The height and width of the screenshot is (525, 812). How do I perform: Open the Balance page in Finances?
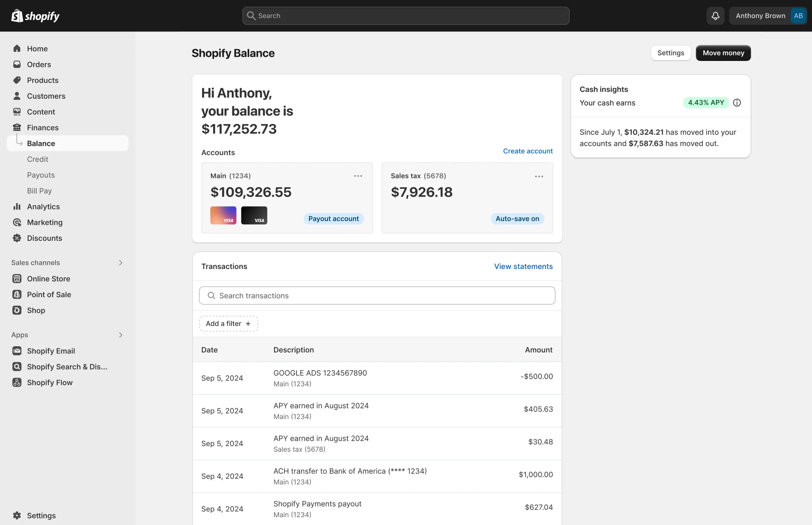[68, 143]
